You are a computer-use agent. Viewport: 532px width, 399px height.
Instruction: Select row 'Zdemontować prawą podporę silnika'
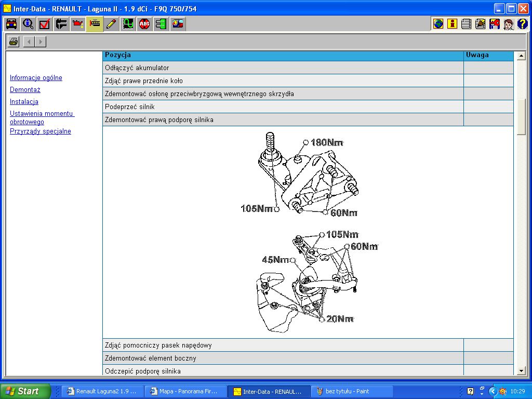coord(283,119)
